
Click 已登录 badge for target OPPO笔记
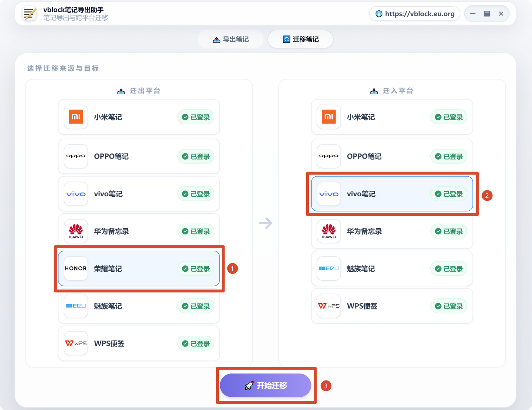tap(449, 156)
